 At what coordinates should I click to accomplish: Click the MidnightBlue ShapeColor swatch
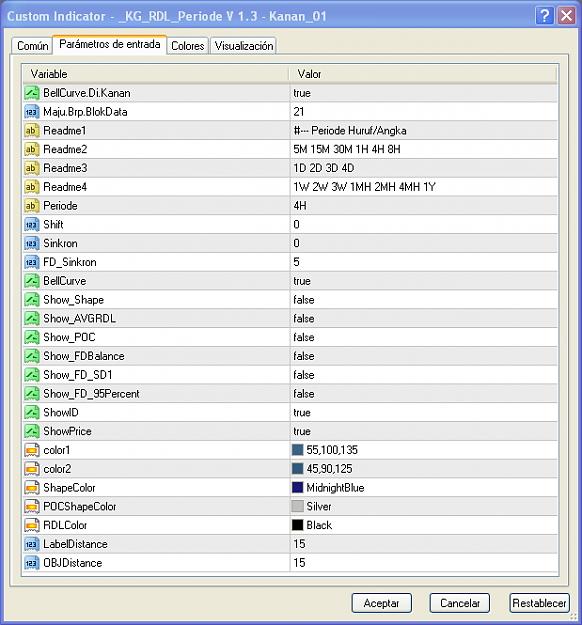click(x=297, y=487)
